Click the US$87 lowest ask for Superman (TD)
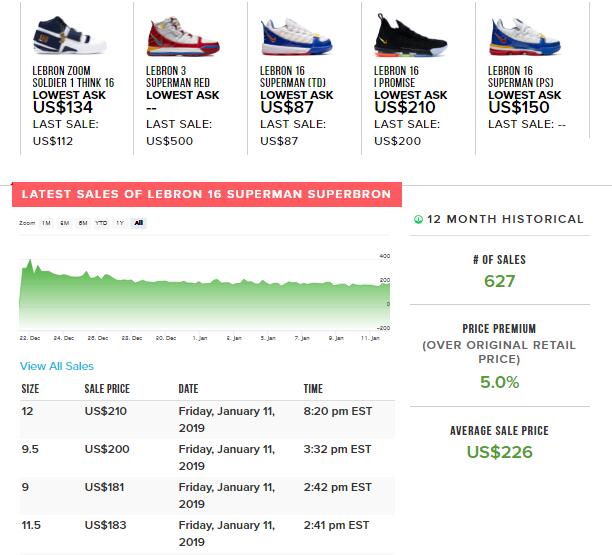 click(285, 106)
